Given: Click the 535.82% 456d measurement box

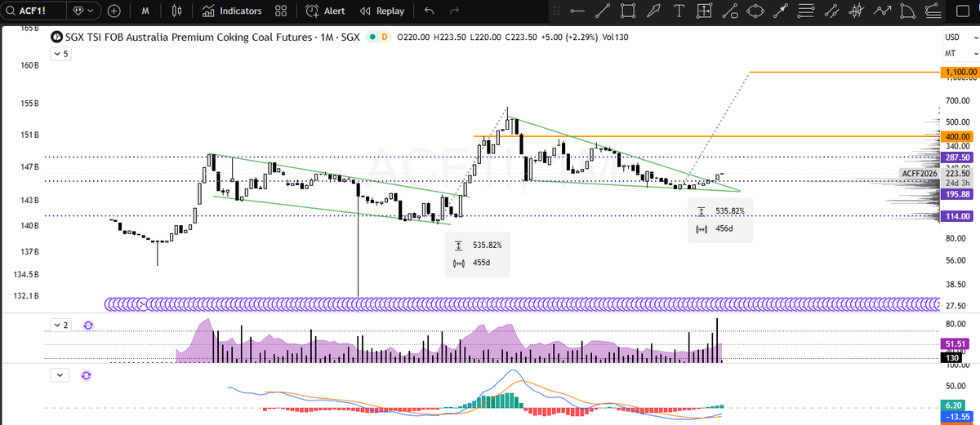Looking at the screenshot, I should [x=721, y=220].
